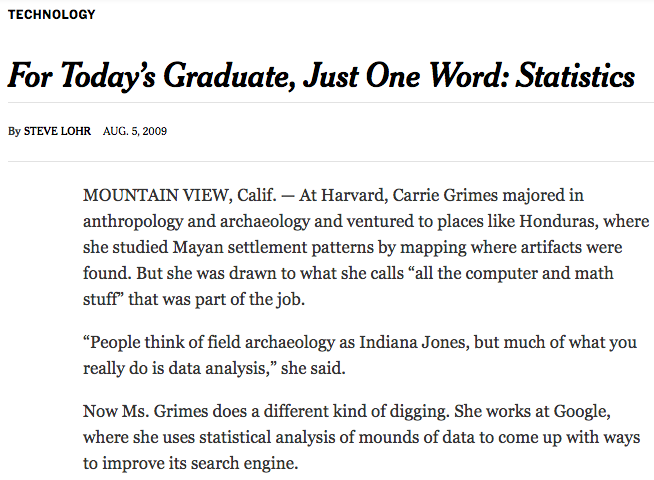Screen dimensions: 654x480
Task: Click the article headline about Statistics
Action: [321, 75]
